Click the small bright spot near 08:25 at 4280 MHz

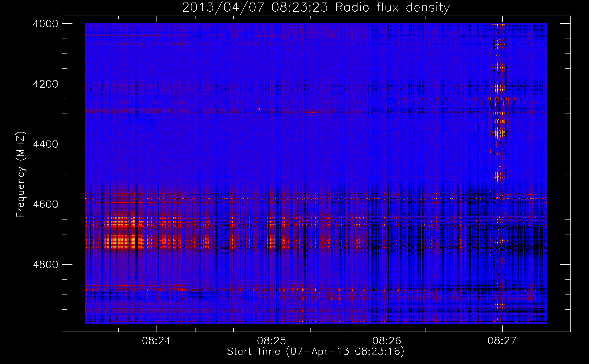259,109
